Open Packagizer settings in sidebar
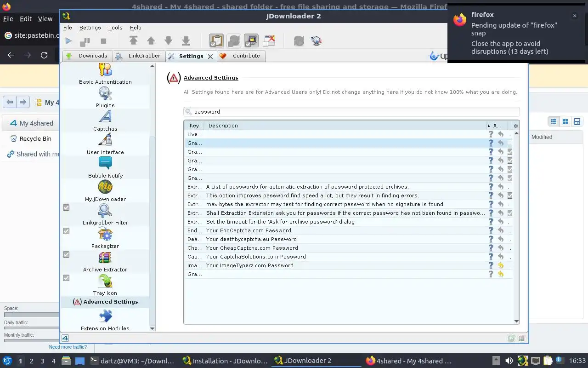 point(105,238)
